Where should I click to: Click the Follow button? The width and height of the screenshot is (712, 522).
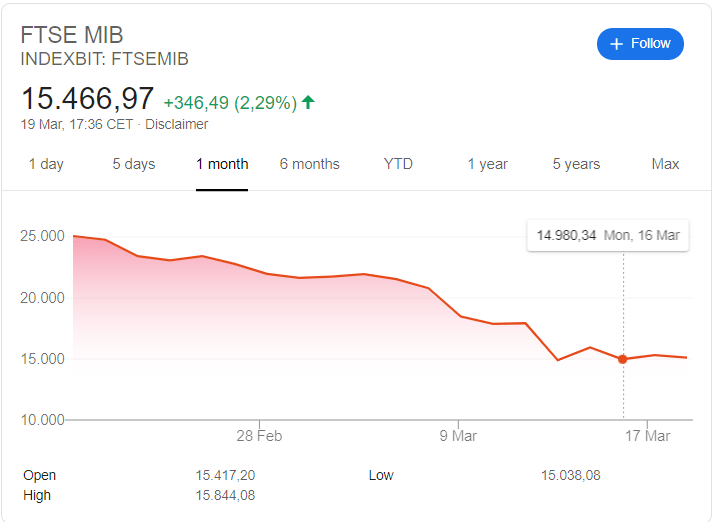point(641,44)
